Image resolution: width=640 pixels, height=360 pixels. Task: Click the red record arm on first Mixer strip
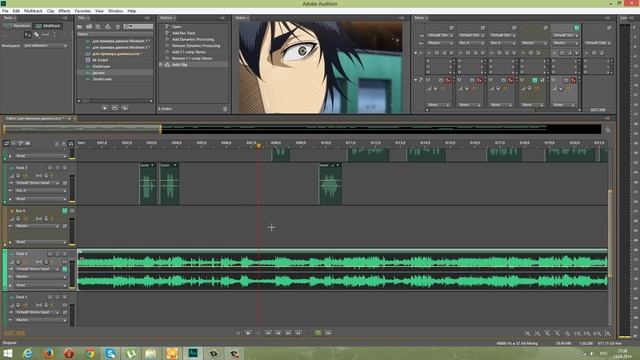click(448, 80)
